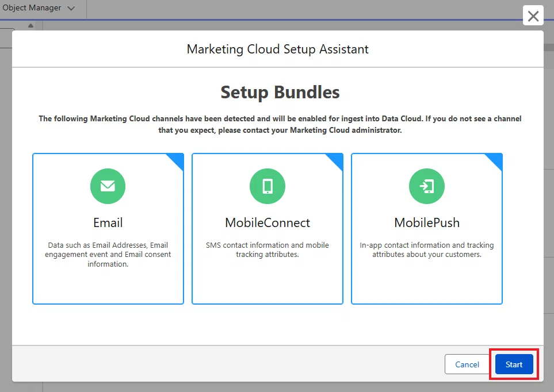Click the Email bundle description text
The height and width of the screenshot is (392, 554).
coord(108,254)
